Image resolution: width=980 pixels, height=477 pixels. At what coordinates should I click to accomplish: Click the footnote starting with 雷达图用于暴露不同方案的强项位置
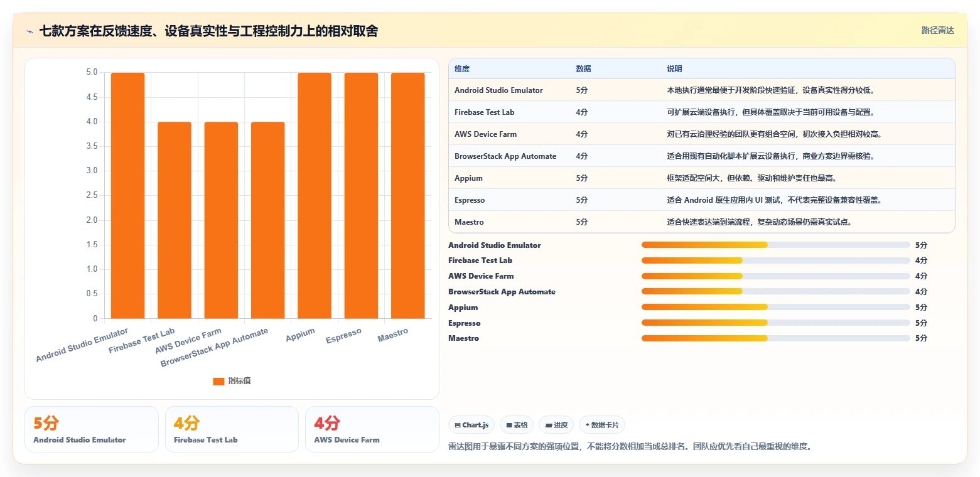pyautogui.click(x=630, y=447)
